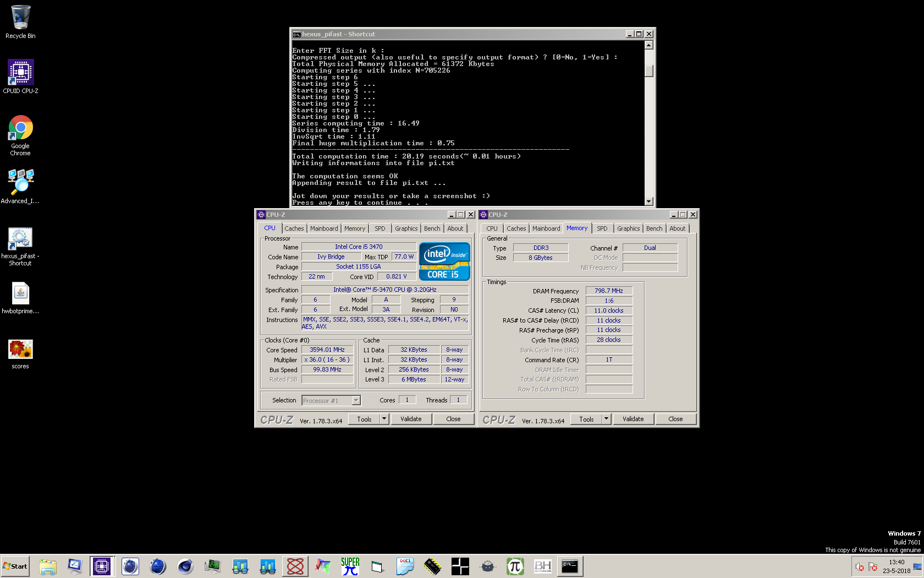
Task: Open the black-and-white cross taskbar icon
Action: (460, 566)
